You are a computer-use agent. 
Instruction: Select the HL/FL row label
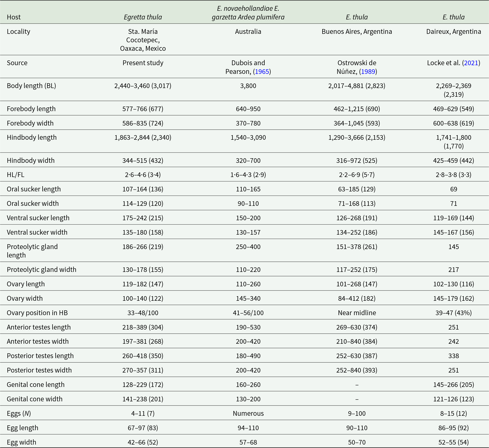point(16,175)
